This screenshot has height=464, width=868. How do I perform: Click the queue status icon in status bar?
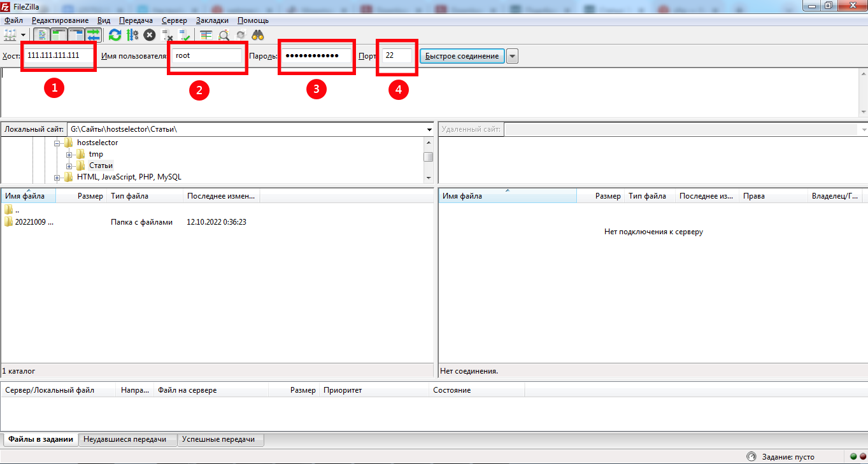(x=751, y=456)
